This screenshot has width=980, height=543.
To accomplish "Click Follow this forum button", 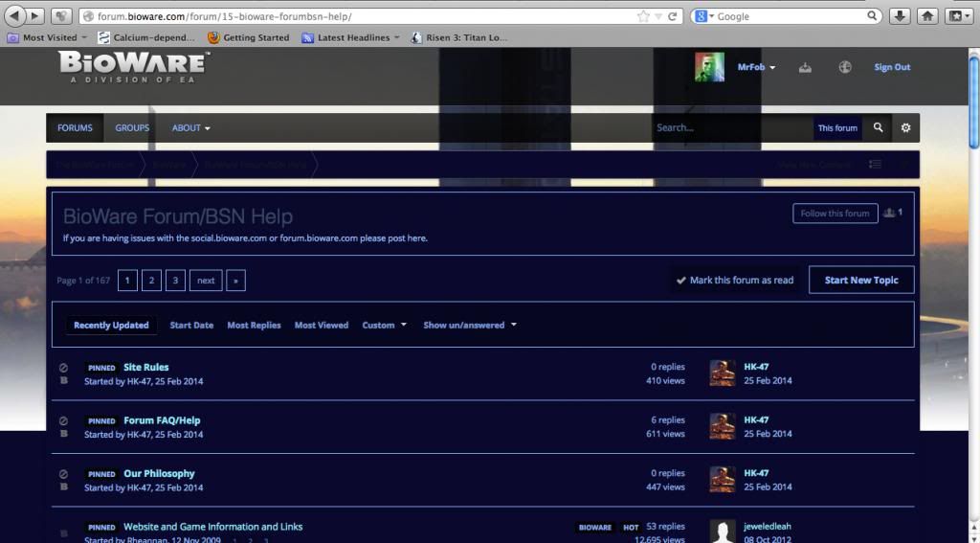I will point(835,214).
